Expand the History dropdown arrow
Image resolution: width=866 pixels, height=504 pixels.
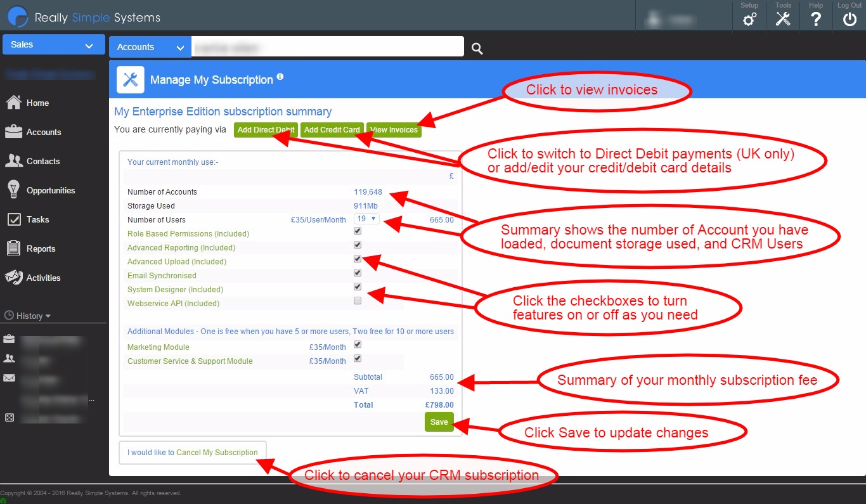pos(48,316)
